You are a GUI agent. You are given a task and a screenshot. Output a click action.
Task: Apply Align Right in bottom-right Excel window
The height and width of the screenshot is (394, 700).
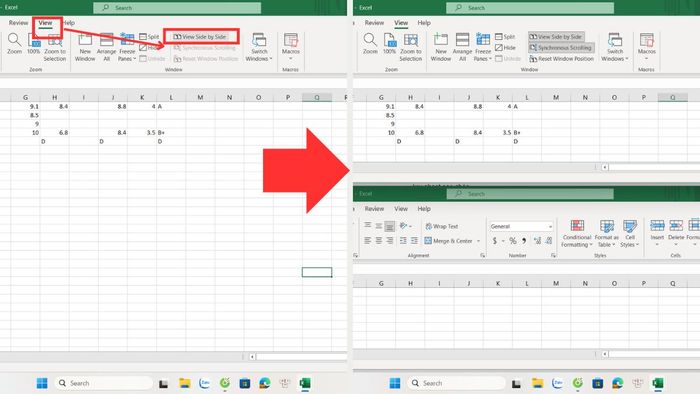pos(389,241)
